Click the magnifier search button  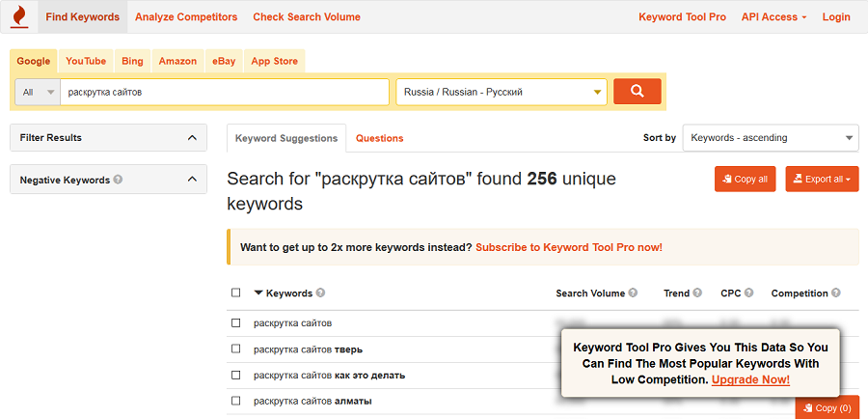click(x=637, y=92)
